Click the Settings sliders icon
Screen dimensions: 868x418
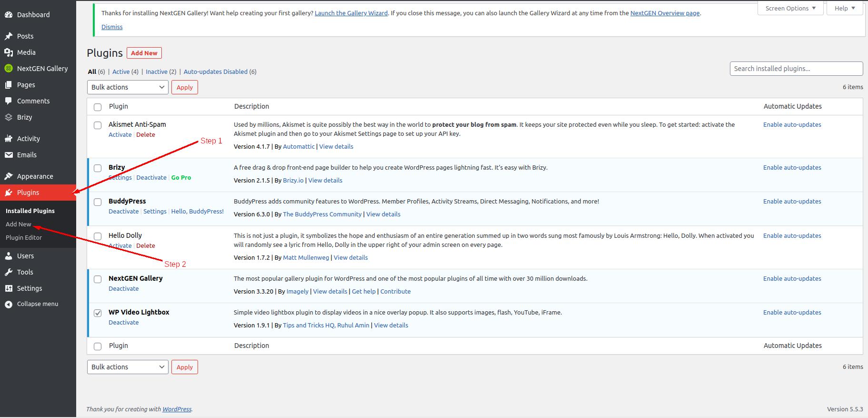[9, 288]
